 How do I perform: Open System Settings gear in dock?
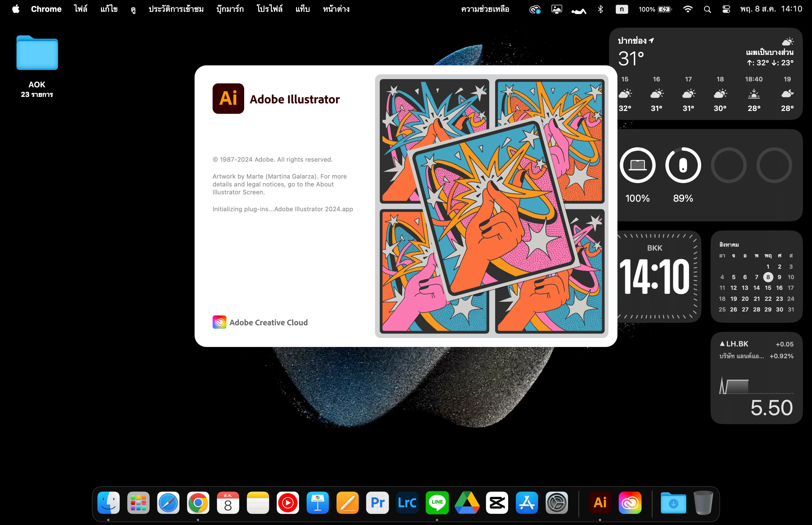(557, 502)
